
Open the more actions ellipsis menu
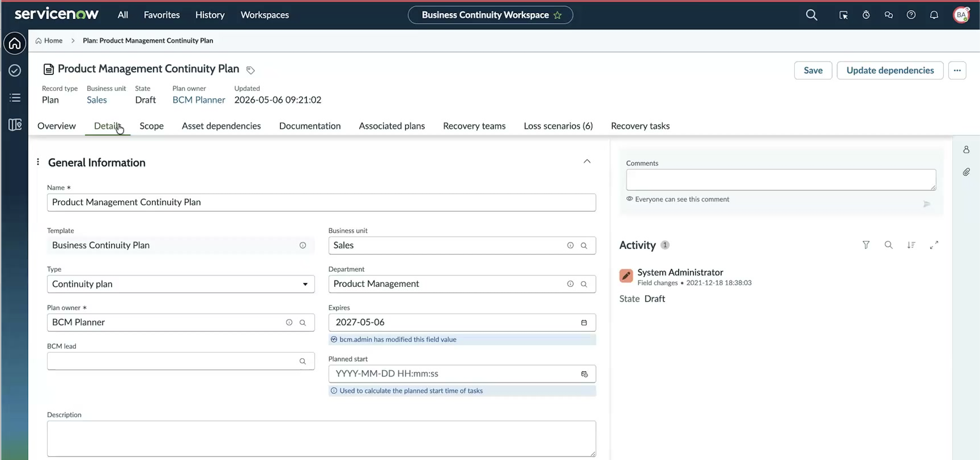(x=957, y=70)
